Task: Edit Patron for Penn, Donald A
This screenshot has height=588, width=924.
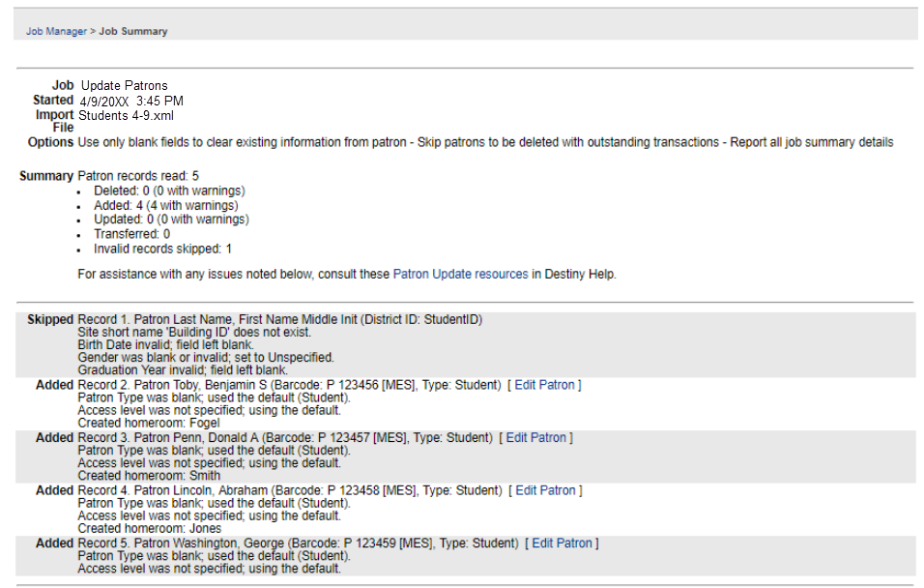Action: click(x=538, y=438)
